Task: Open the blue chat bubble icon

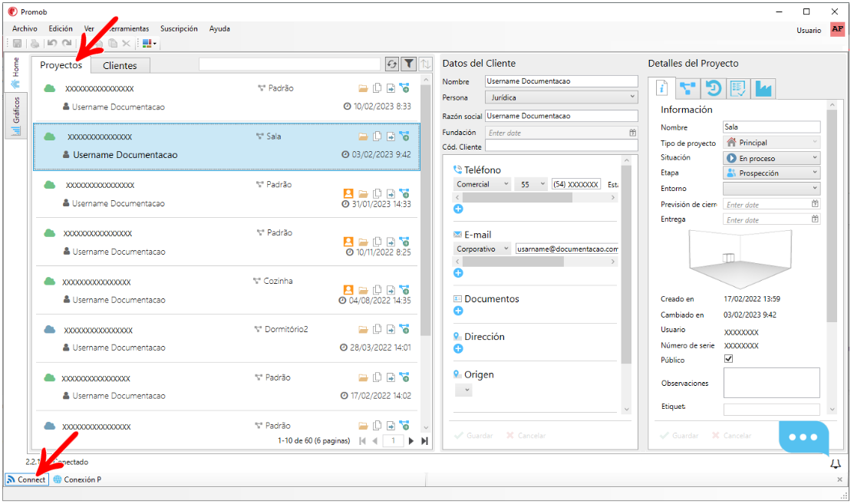Action: tap(803, 437)
